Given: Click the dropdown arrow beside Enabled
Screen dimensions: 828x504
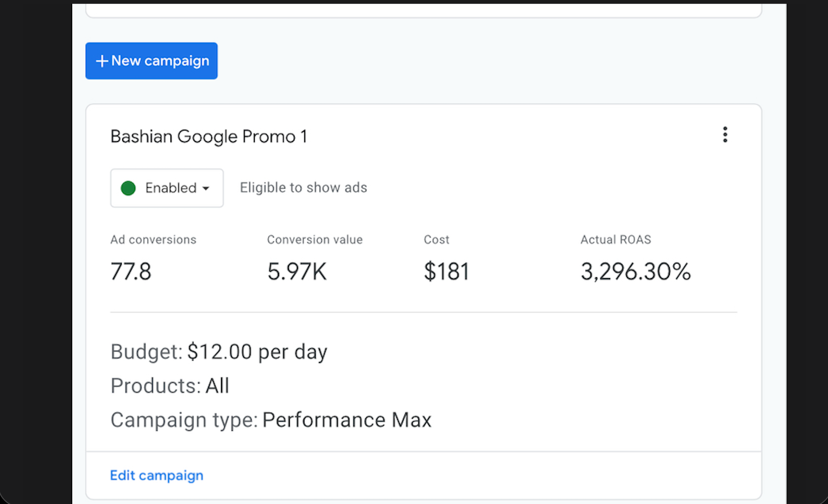Looking at the screenshot, I should (x=205, y=189).
